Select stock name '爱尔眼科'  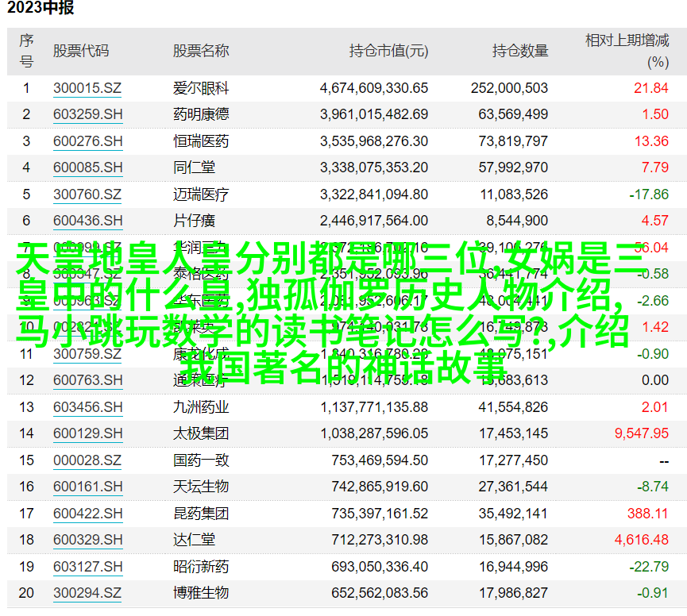(x=201, y=88)
